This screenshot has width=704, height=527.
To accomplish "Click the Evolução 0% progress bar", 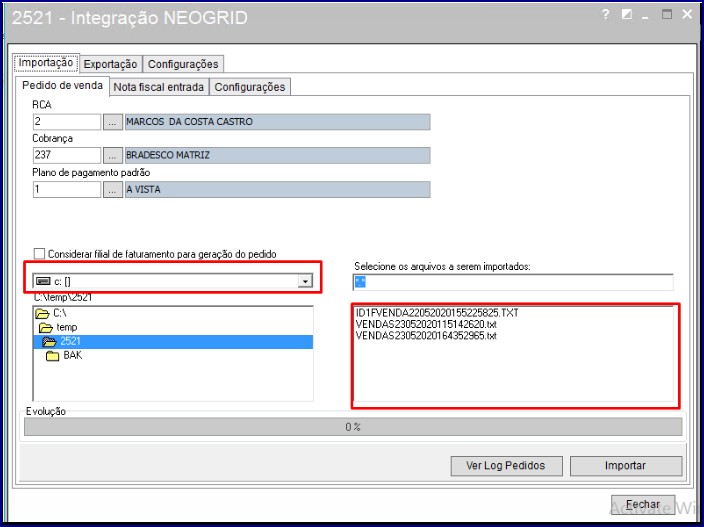I will [353, 427].
